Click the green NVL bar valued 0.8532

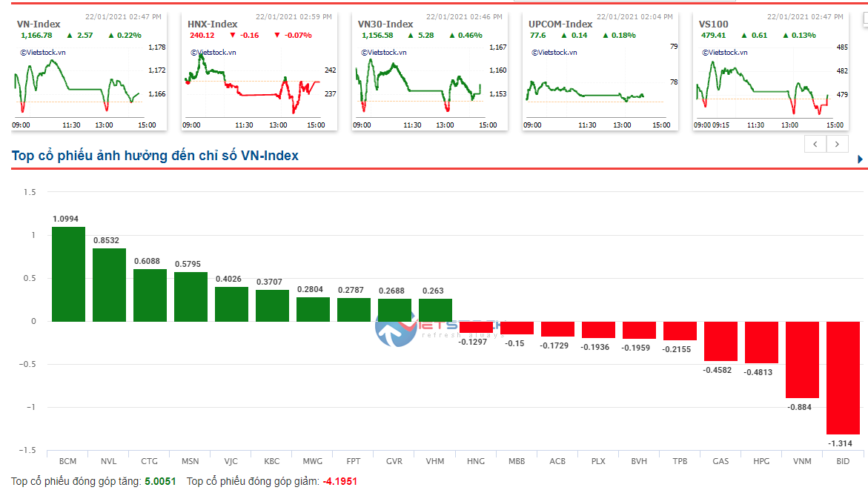click(109, 285)
